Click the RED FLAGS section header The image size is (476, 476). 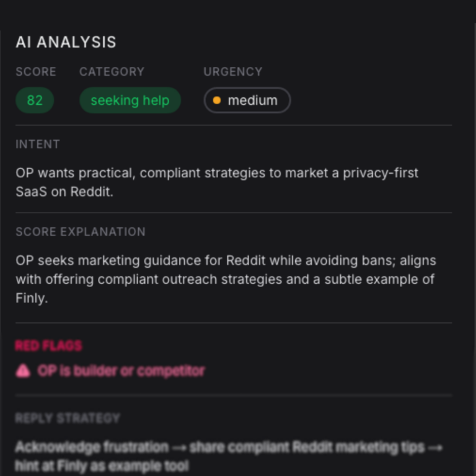(x=48, y=346)
